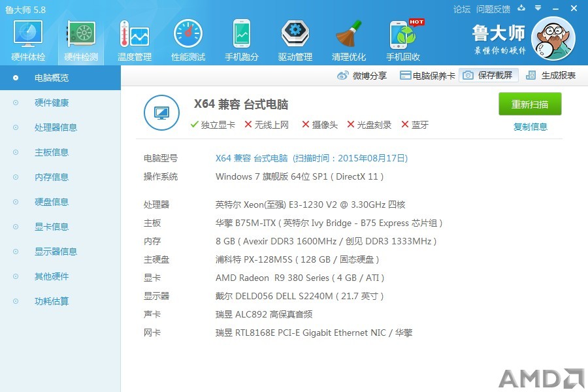Click the Xeon E3-1230 V2 processor value
588x392 pixels.
(x=310, y=204)
